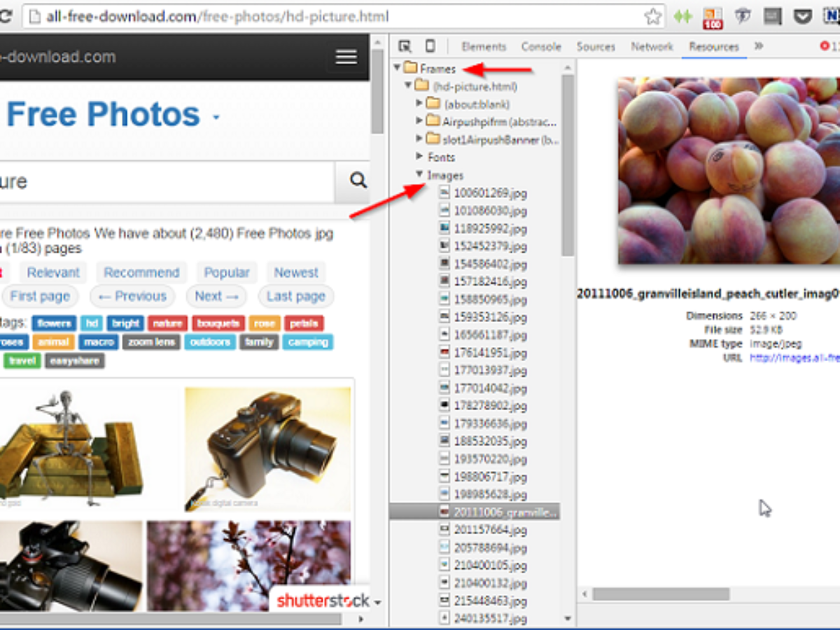Collapse the hd-picture.html node arrow
840x630 pixels.
click(x=408, y=86)
